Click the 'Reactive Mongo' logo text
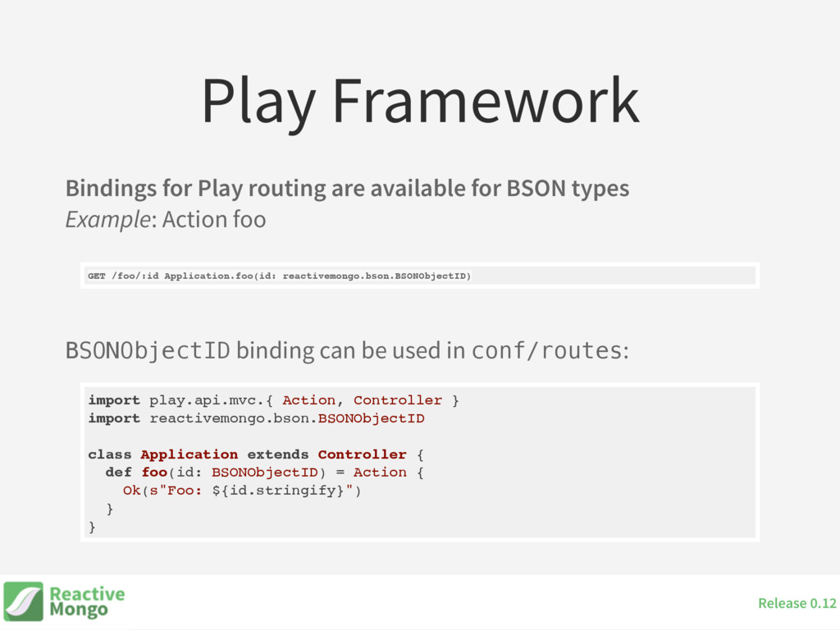 pos(87,601)
